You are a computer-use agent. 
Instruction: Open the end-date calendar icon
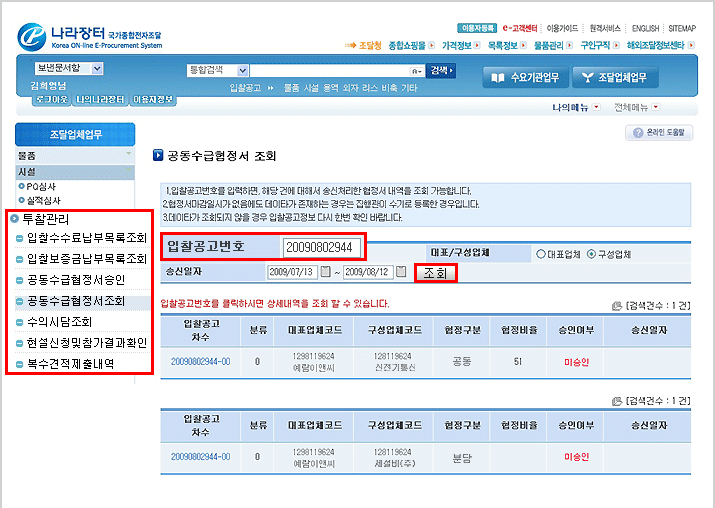(401, 272)
